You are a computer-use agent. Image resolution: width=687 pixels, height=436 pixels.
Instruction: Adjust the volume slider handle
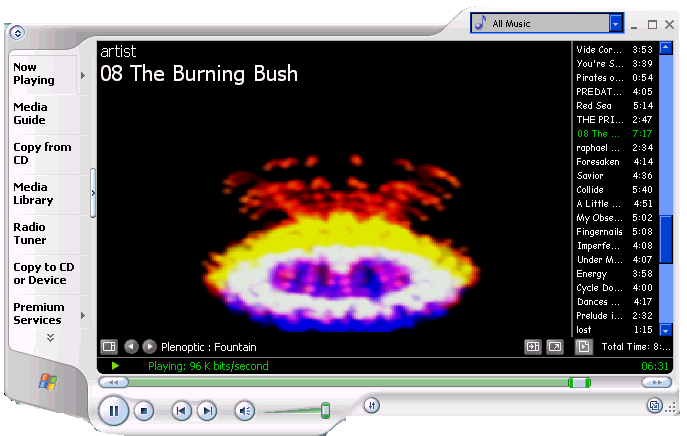[326, 410]
